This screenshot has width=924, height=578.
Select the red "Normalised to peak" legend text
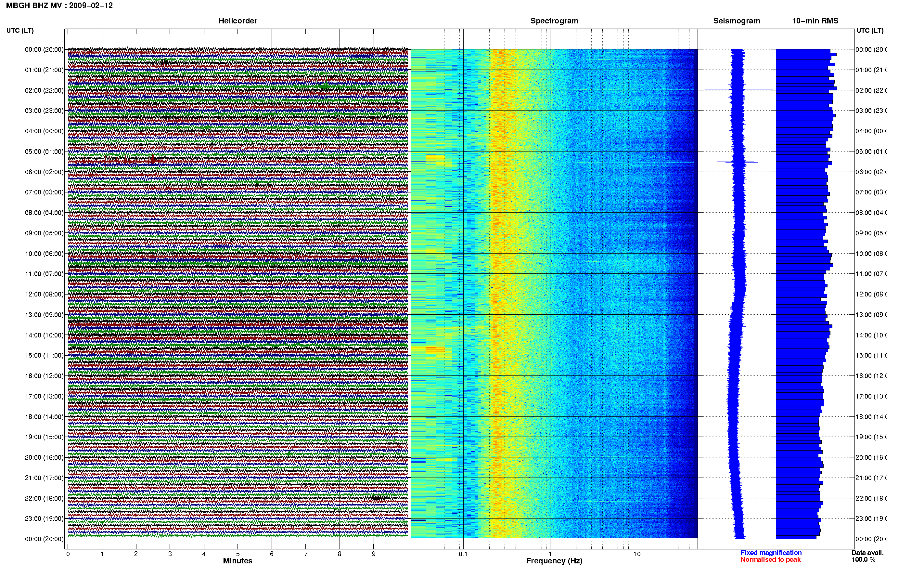[x=770, y=559]
